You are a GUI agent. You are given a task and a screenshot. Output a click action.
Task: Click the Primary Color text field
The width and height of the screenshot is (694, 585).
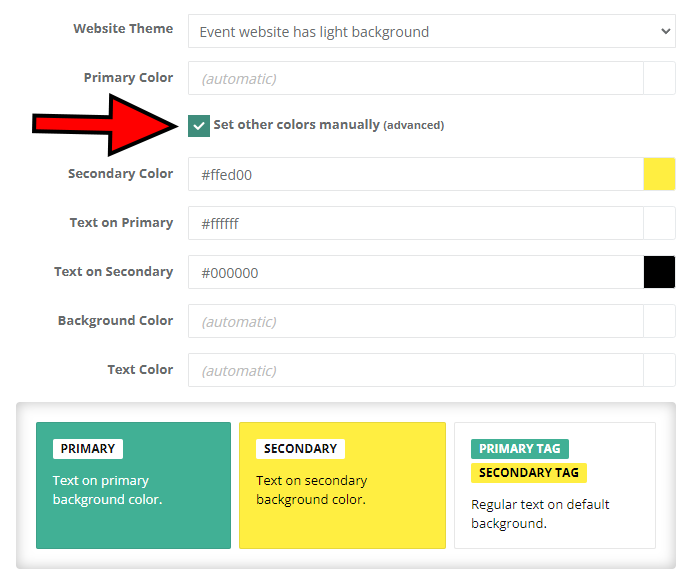pos(415,78)
